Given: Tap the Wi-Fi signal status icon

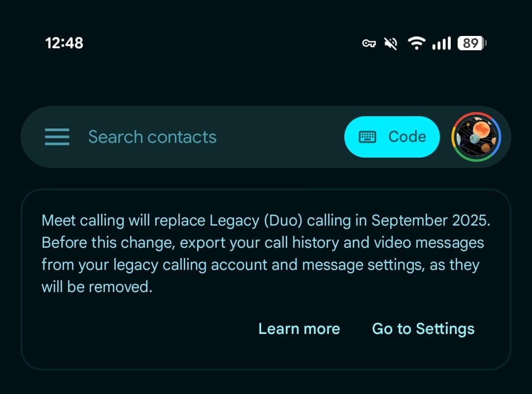Looking at the screenshot, I should (416, 43).
